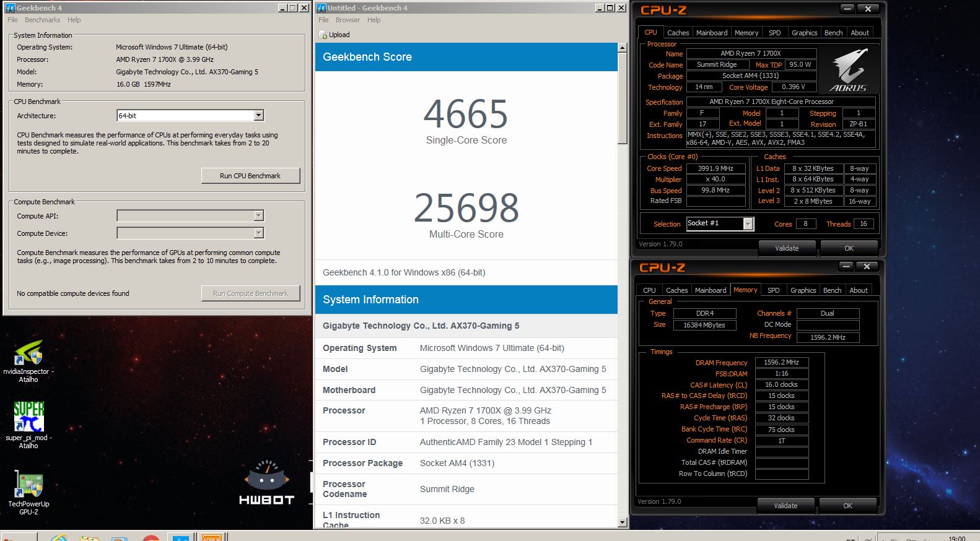Open Help menu in Untitled results window
This screenshot has height=541, width=980.
(374, 20)
